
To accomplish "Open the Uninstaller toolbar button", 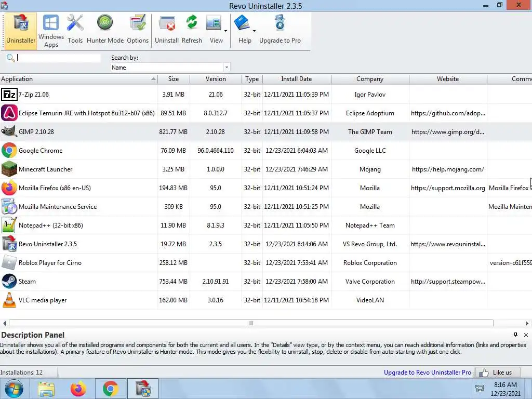I will [21, 31].
